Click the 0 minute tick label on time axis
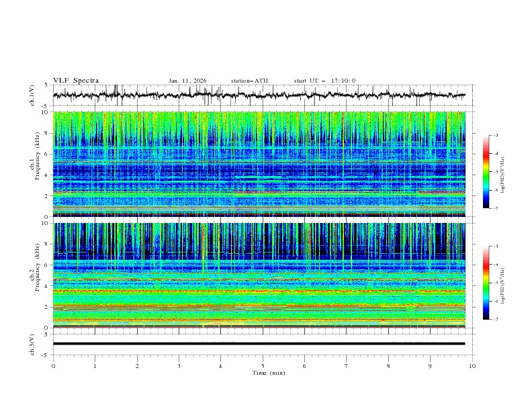This screenshot has width=532, height=411. tap(53, 366)
